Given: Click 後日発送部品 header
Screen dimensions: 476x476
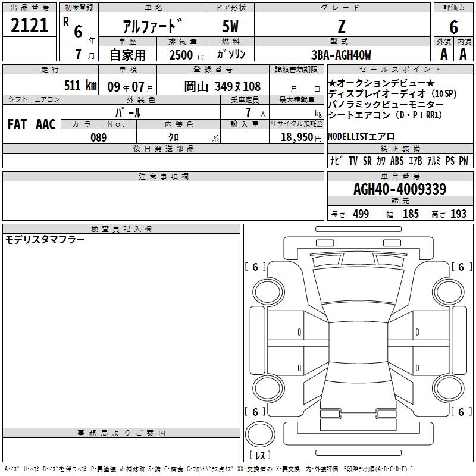Looking at the screenshot, I should (163, 148).
